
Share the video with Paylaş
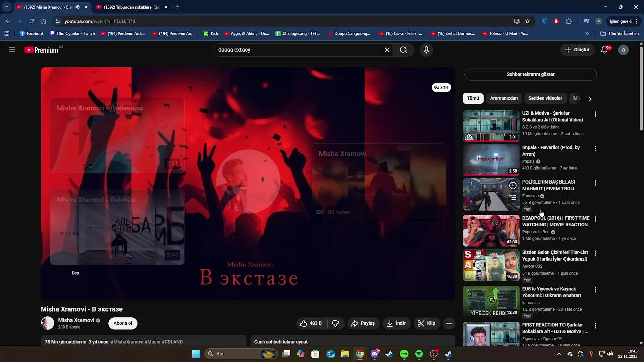pos(363,323)
